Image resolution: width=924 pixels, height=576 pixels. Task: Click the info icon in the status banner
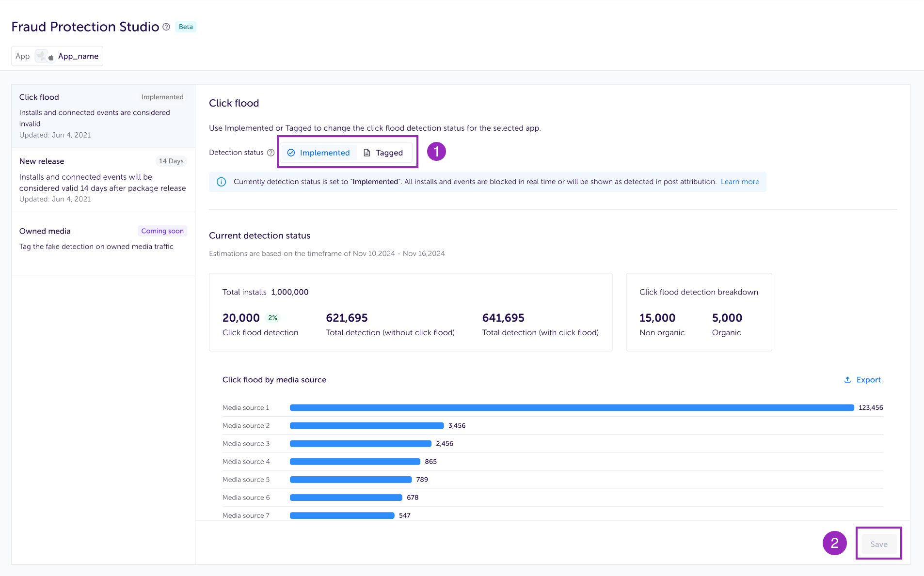click(x=221, y=182)
